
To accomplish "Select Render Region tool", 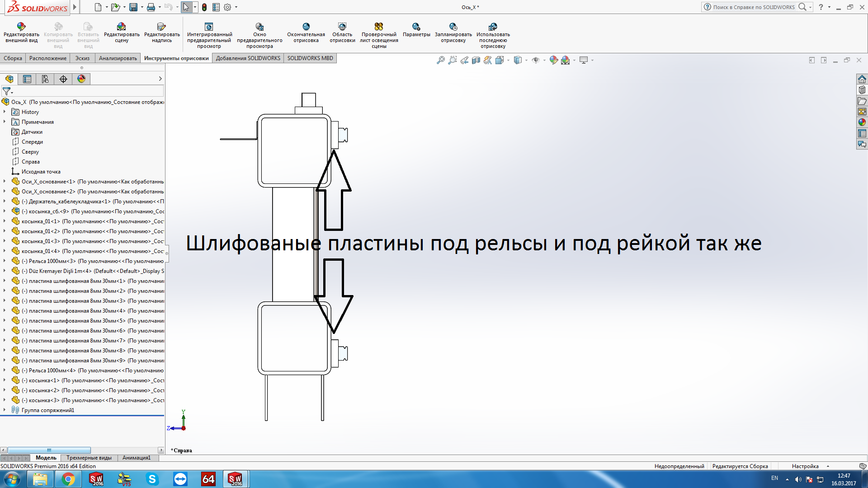I will [342, 27].
